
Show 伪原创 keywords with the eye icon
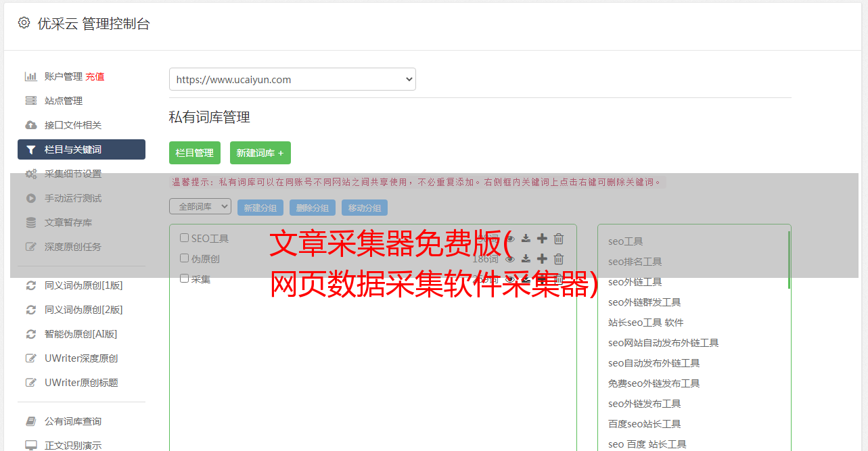tap(510, 259)
